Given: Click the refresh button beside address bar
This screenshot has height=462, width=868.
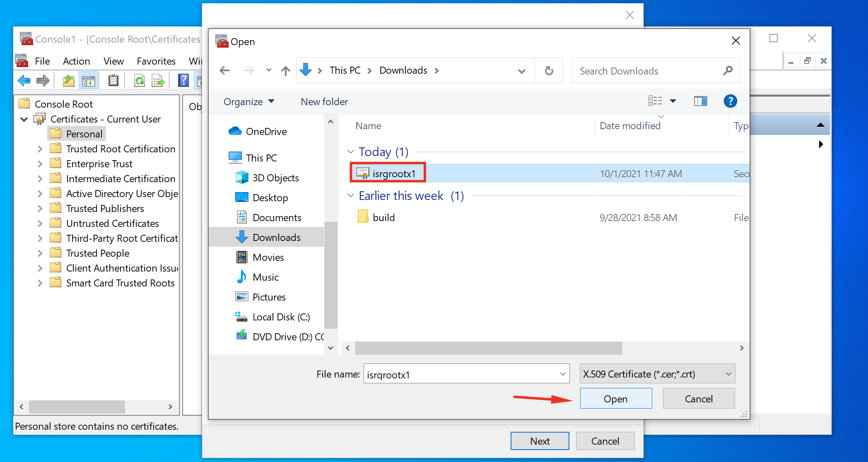Looking at the screenshot, I should coord(549,71).
